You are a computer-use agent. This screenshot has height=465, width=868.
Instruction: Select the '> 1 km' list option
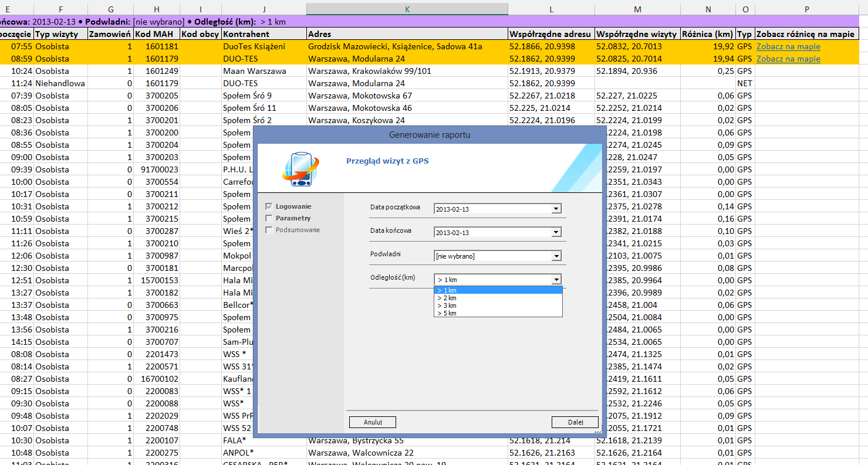(498, 290)
